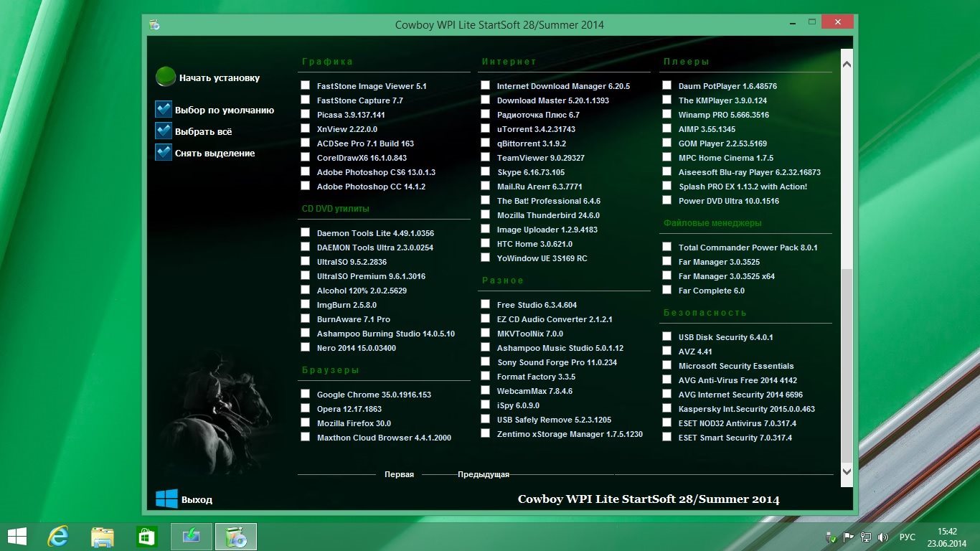Viewport: 980px width, 551px height.
Task: Select Skype 6.16.73.105 checkbox
Action: coord(486,171)
